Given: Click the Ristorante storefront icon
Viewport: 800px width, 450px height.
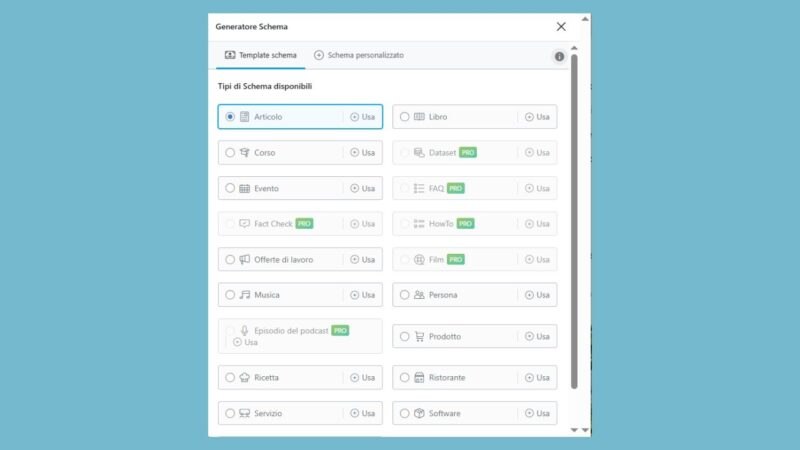Looking at the screenshot, I should pos(419,378).
